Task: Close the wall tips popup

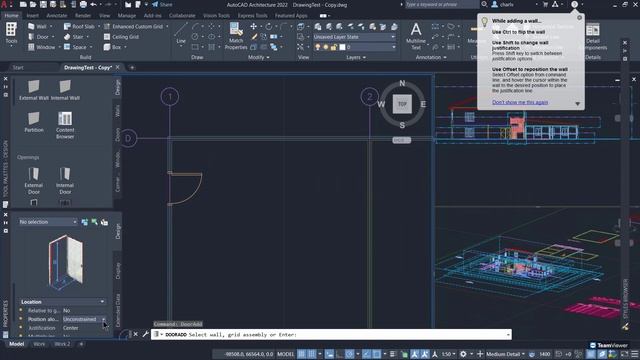Action: click(579, 18)
